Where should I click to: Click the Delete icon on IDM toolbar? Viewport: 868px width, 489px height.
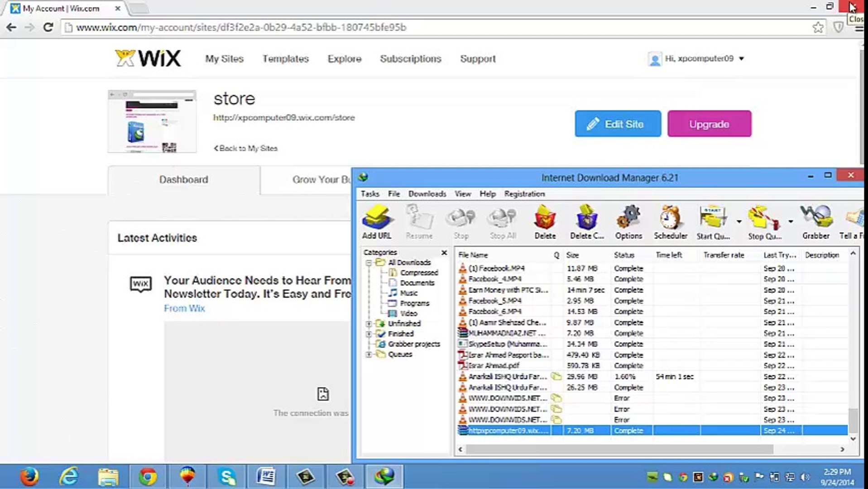click(545, 222)
